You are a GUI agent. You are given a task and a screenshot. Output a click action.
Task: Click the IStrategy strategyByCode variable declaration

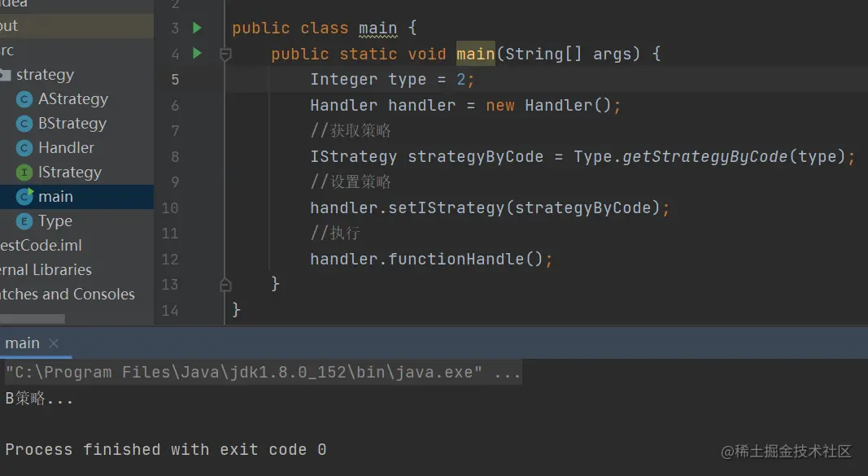pos(426,157)
